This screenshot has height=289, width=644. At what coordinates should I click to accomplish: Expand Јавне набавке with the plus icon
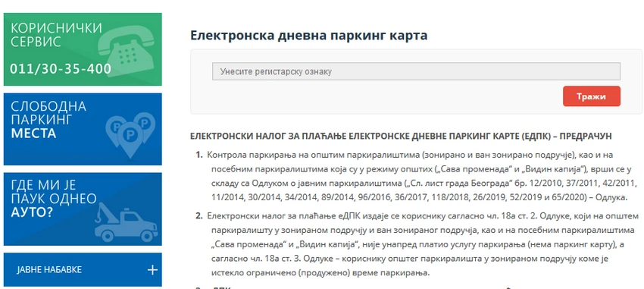click(152, 270)
